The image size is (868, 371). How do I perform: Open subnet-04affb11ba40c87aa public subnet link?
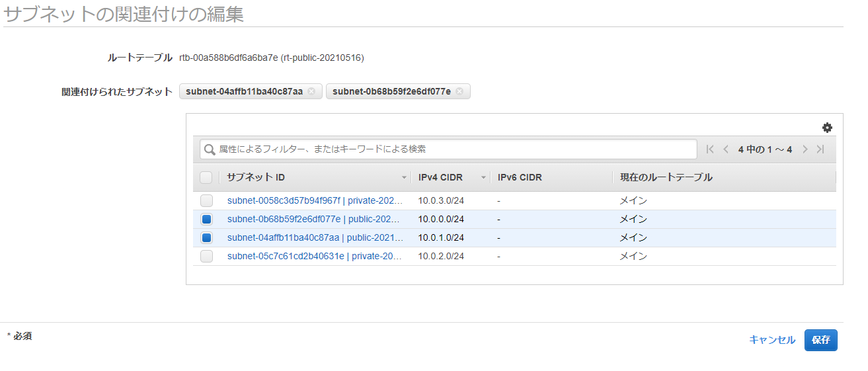click(x=315, y=237)
